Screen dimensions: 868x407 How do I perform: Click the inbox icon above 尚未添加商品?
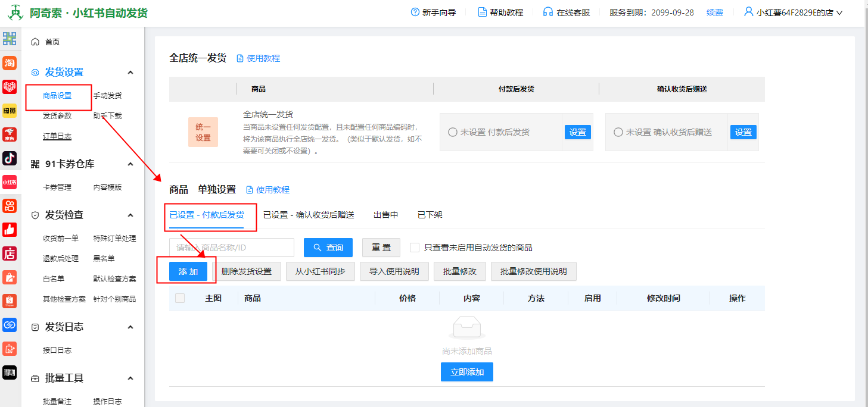pyautogui.click(x=467, y=328)
